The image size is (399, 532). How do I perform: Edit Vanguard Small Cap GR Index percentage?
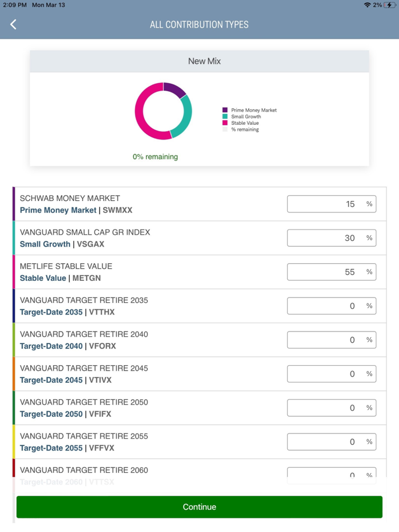point(331,238)
